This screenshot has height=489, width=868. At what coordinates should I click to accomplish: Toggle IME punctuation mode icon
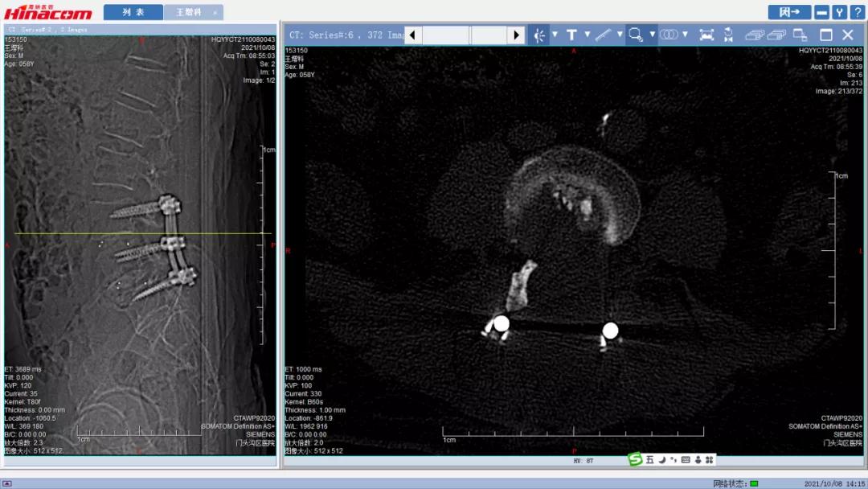(674, 460)
